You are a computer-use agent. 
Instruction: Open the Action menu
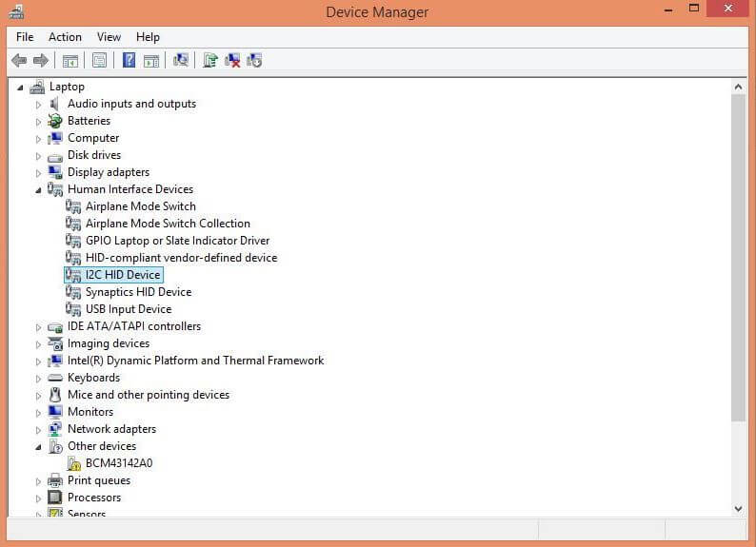tap(65, 37)
